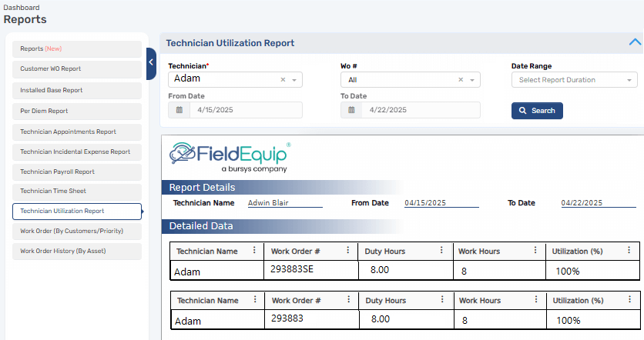The width and height of the screenshot is (644, 340).
Task: Sort by first table Work Order # header
Action: [x=295, y=252]
